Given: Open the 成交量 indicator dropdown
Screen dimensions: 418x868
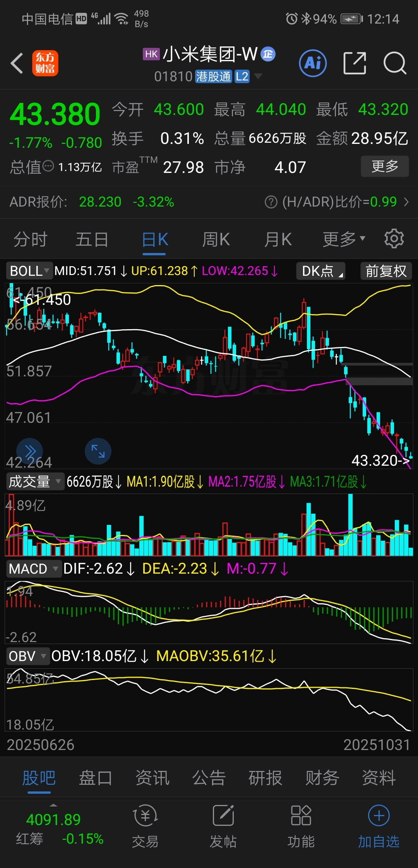Looking at the screenshot, I should tap(34, 482).
